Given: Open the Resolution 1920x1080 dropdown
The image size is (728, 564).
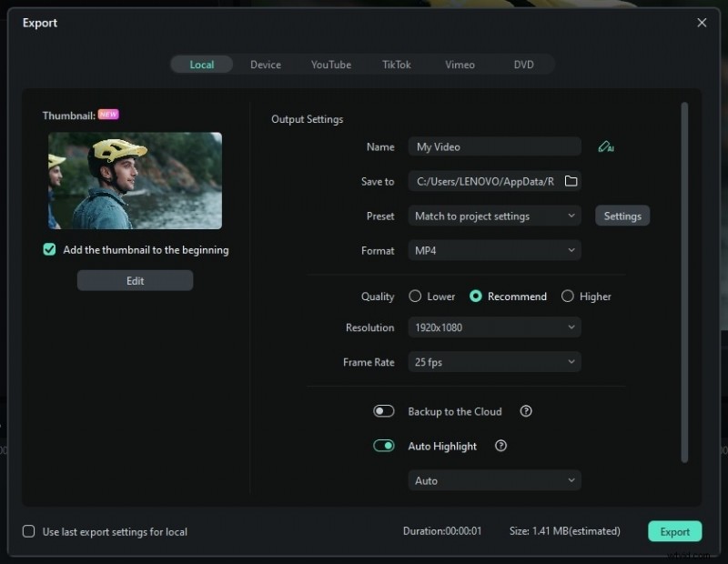Looking at the screenshot, I should click(494, 327).
